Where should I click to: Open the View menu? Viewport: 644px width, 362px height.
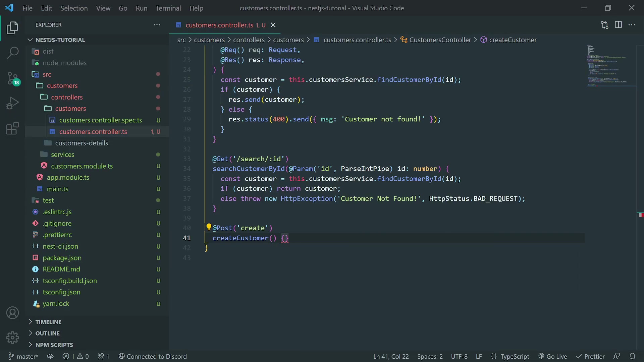point(103,8)
